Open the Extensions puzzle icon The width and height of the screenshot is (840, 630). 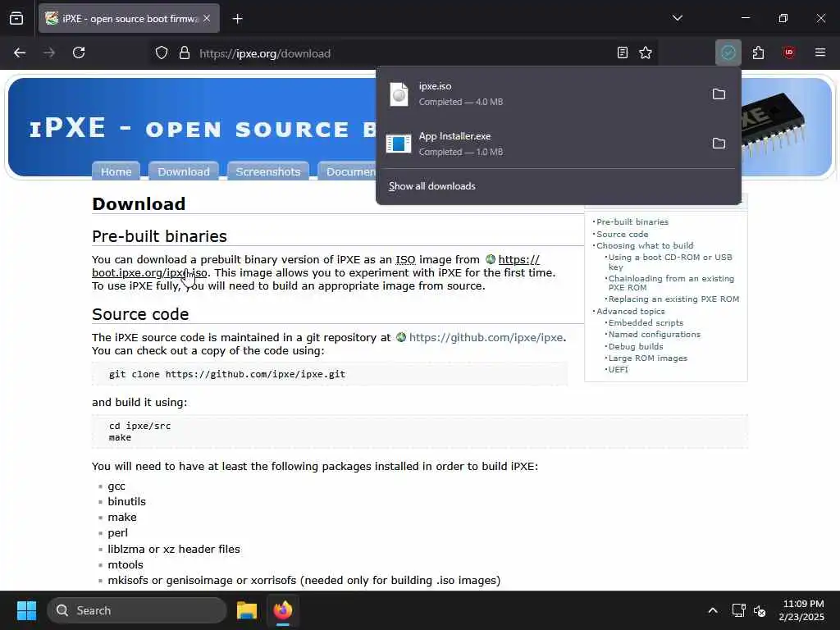pyautogui.click(x=758, y=52)
